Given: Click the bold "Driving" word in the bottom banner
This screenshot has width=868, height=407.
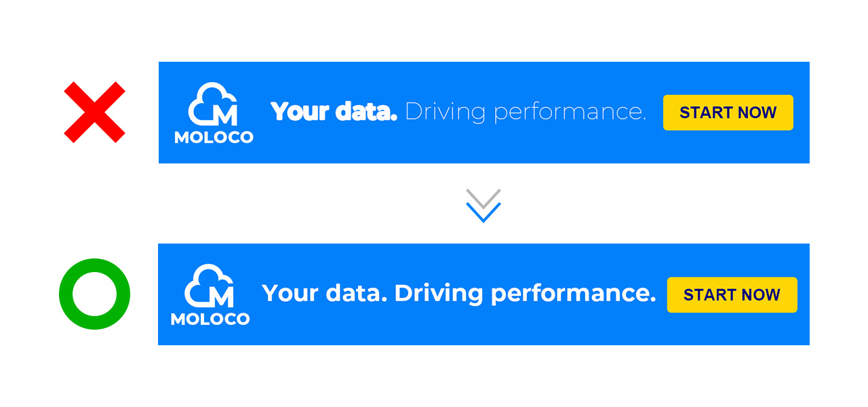Looking at the screenshot, I should 438,294.
